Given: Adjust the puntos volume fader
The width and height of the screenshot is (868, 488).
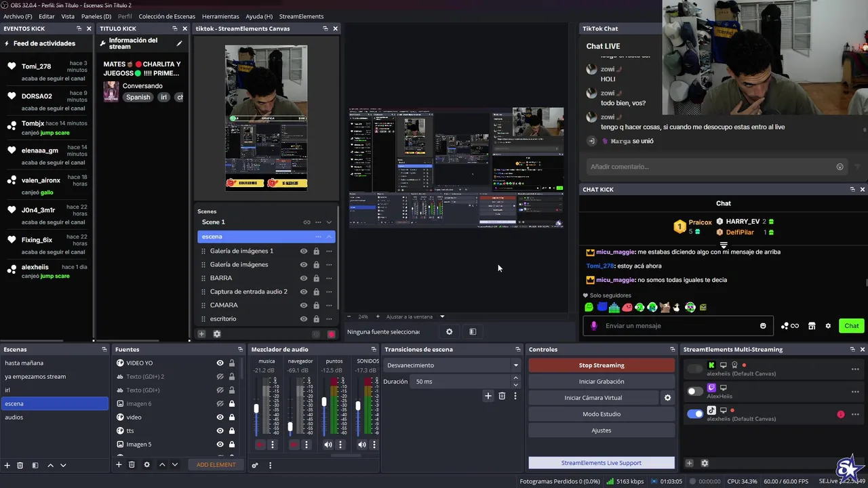Looking at the screenshot, I should click(x=324, y=403).
